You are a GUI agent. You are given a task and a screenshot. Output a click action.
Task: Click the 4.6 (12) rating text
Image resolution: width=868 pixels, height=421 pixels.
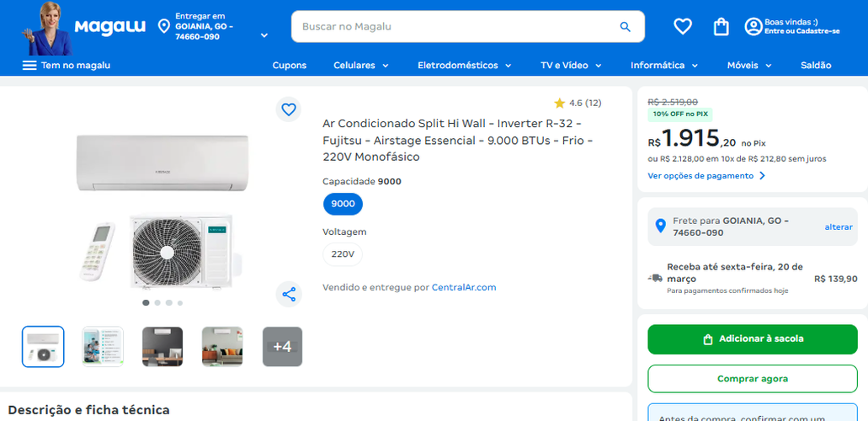click(x=585, y=103)
